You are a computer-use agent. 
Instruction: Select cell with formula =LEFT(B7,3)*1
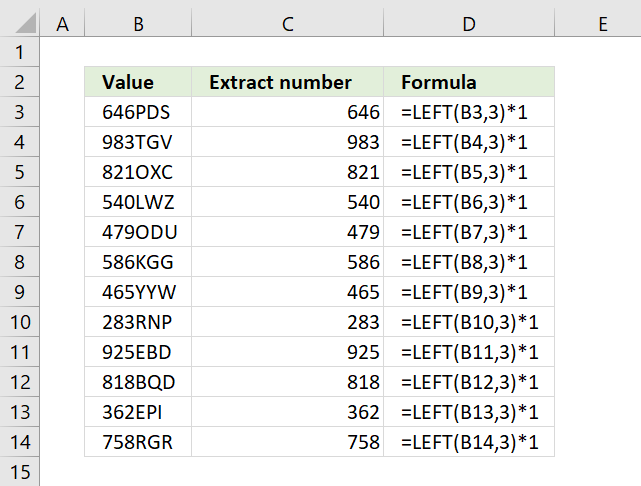469,232
